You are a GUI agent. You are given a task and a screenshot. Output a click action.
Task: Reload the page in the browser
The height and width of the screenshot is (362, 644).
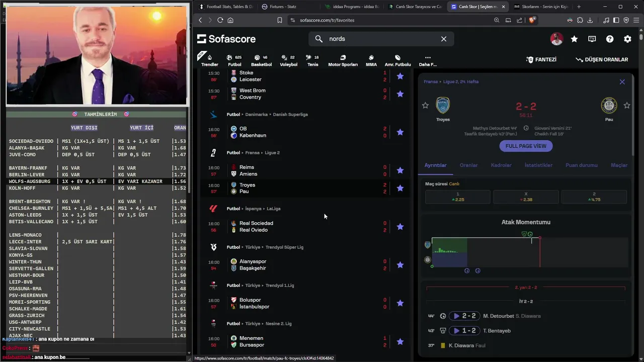[x=220, y=20]
